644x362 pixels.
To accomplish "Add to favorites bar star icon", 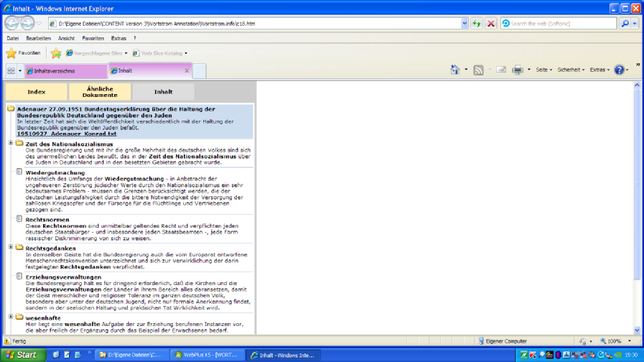I will (x=56, y=53).
